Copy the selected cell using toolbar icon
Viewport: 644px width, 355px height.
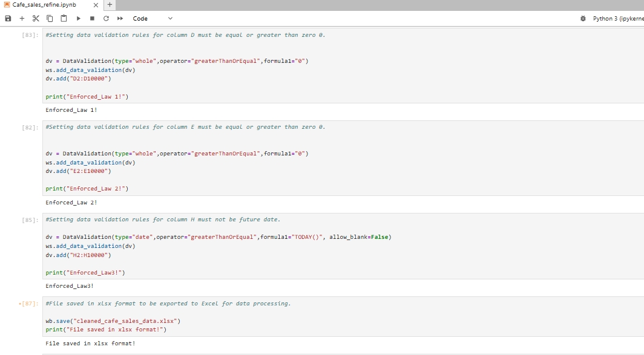(x=50, y=19)
